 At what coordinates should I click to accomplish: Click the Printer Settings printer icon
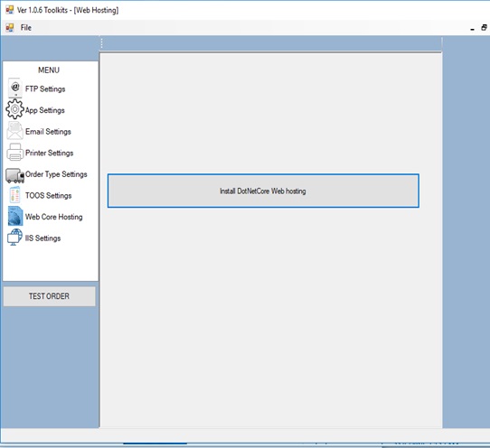click(x=14, y=152)
